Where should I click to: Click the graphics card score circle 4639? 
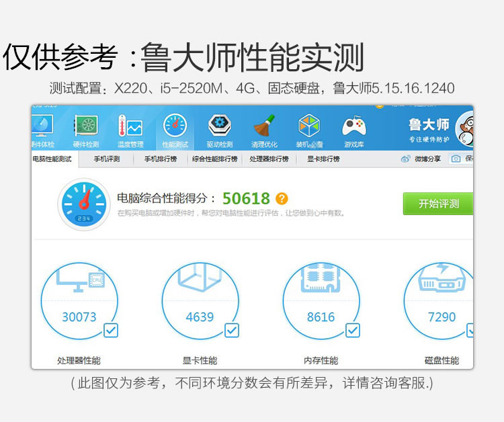[200, 301]
